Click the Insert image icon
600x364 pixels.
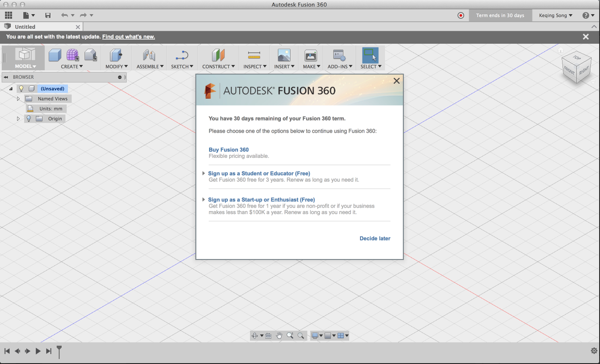[x=284, y=55]
